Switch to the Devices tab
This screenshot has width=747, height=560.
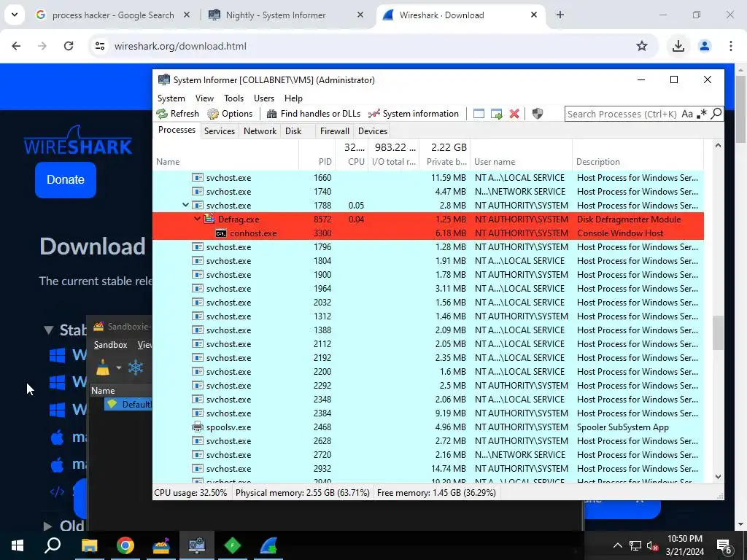point(373,131)
